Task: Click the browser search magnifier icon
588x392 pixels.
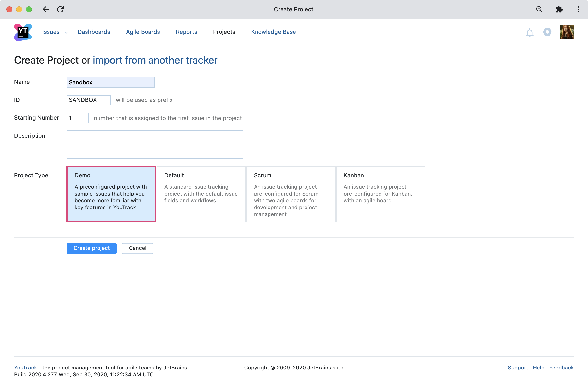Action: tap(539, 9)
